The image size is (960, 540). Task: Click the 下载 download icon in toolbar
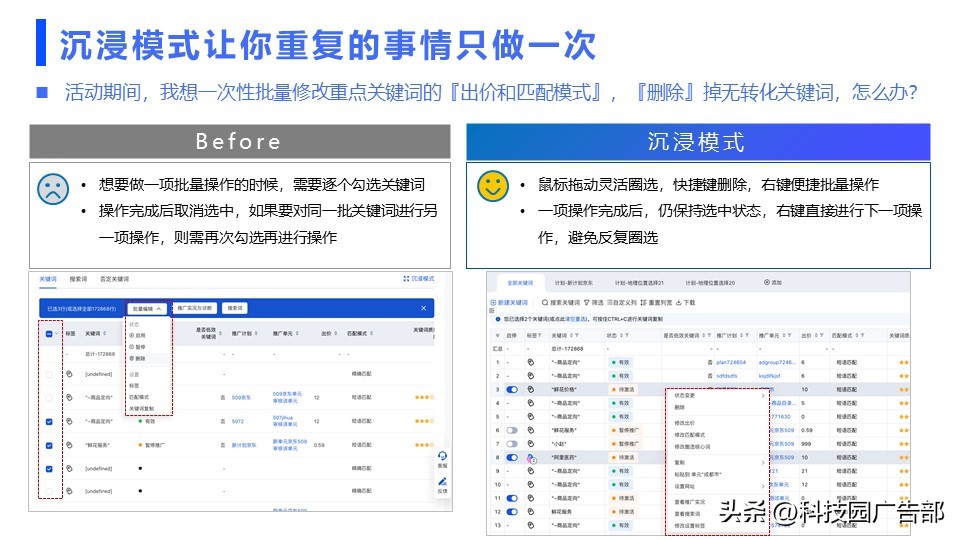679,302
